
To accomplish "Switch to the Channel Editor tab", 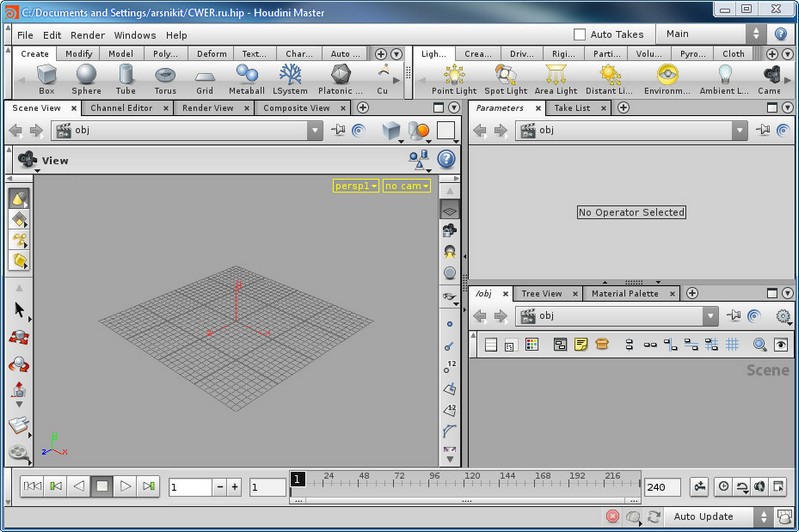I will (121, 108).
